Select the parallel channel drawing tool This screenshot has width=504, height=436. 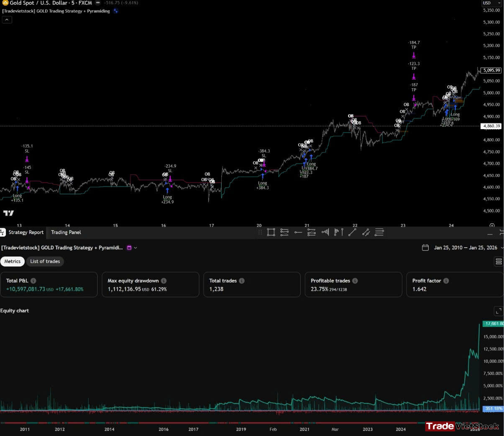[366, 232]
